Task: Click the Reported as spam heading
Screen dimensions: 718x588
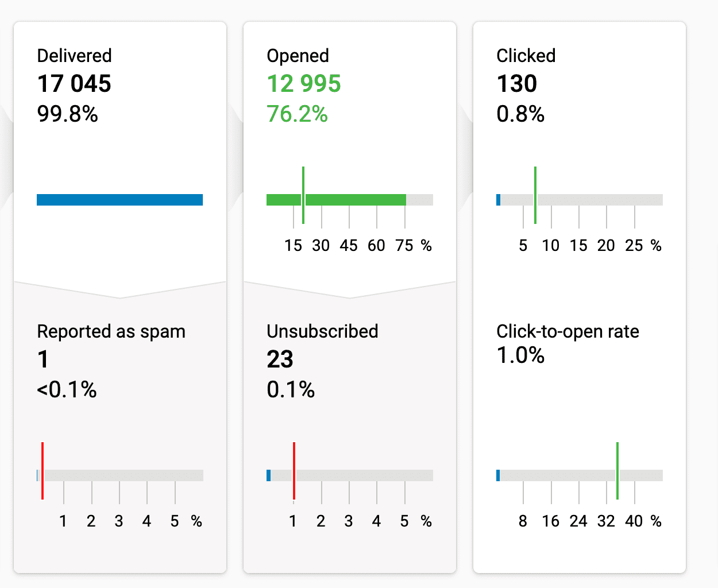Action: (x=111, y=331)
